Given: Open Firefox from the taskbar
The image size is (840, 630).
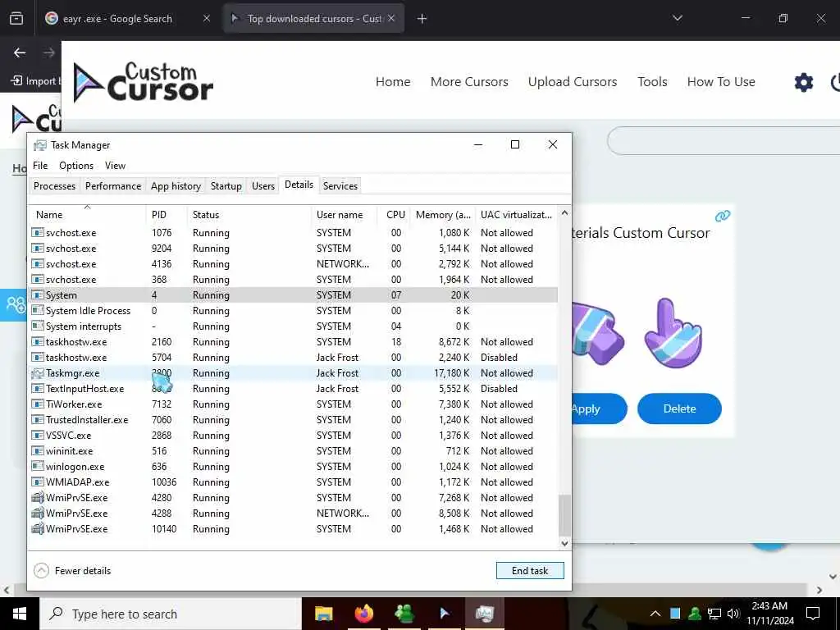Looking at the screenshot, I should 363,614.
